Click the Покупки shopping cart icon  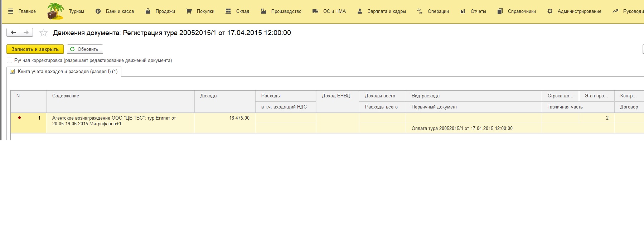point(189,11)
